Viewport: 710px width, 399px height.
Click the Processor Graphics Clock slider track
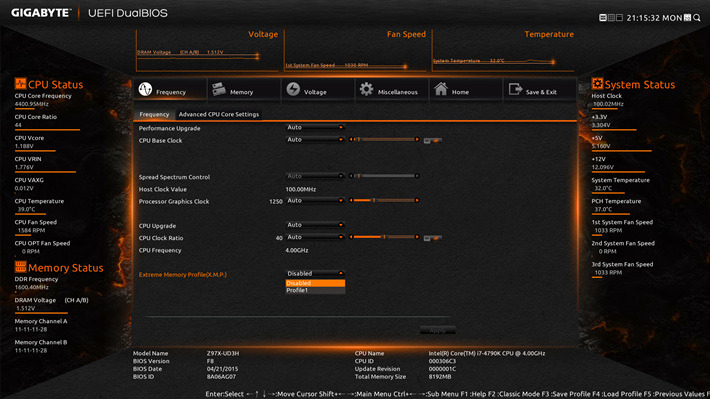pos(384,200)
